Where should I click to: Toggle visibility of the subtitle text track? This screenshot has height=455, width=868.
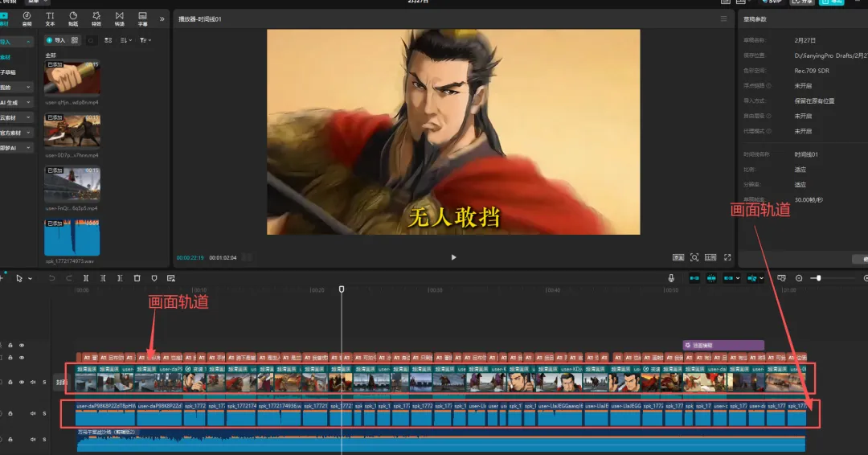[x=22, y=358]
